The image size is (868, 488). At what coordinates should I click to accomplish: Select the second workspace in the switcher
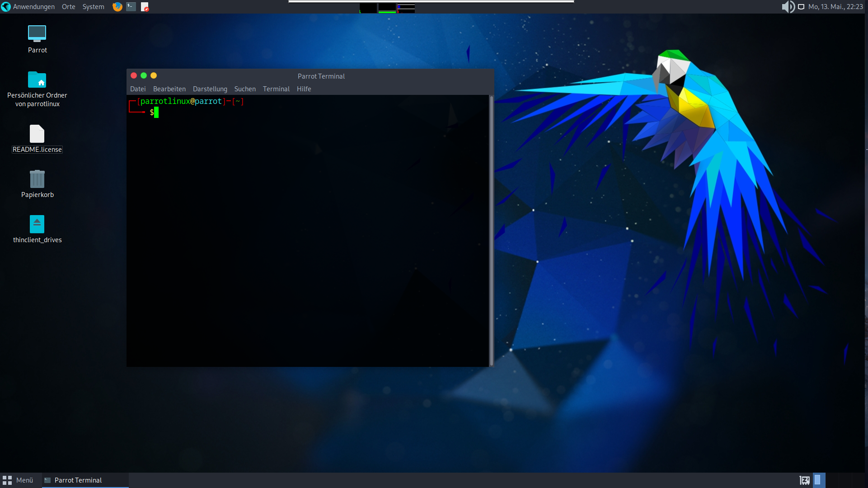pos(832,480)
